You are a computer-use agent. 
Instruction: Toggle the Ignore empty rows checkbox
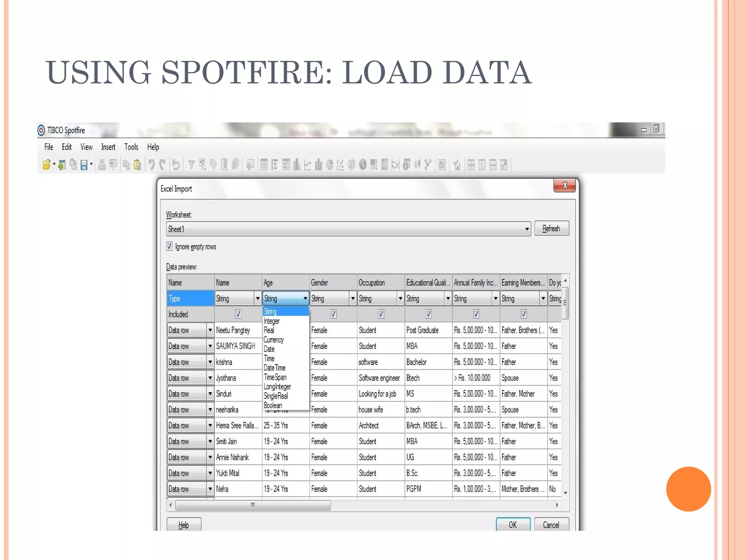(169, 246)
